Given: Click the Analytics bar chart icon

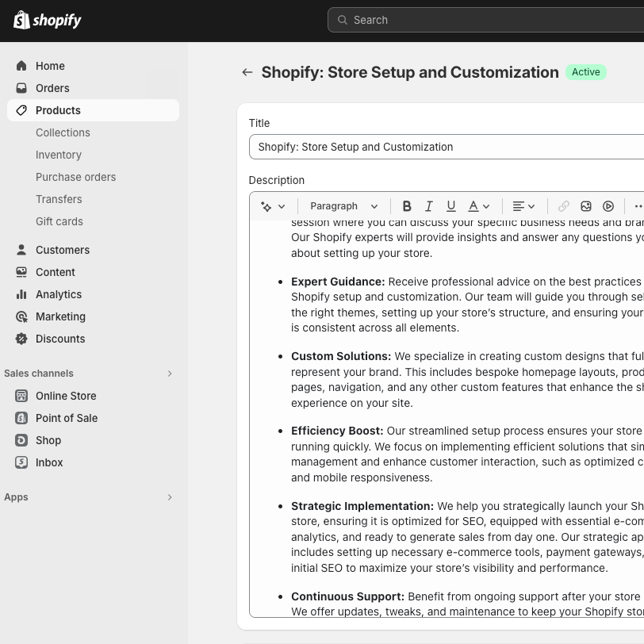Looking at the screenshot, I should [21, 294].
